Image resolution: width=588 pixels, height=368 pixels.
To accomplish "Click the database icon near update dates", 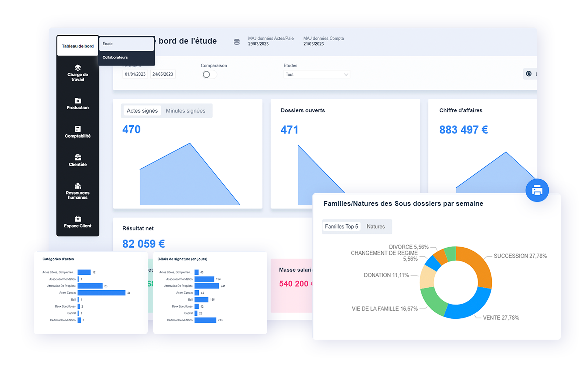I will point(237,42).
